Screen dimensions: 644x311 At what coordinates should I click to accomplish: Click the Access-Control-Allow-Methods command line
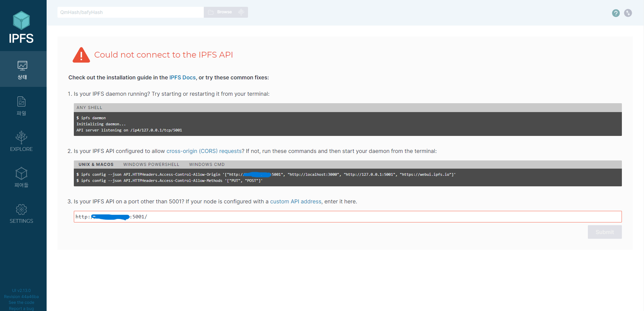click(169, 181)
